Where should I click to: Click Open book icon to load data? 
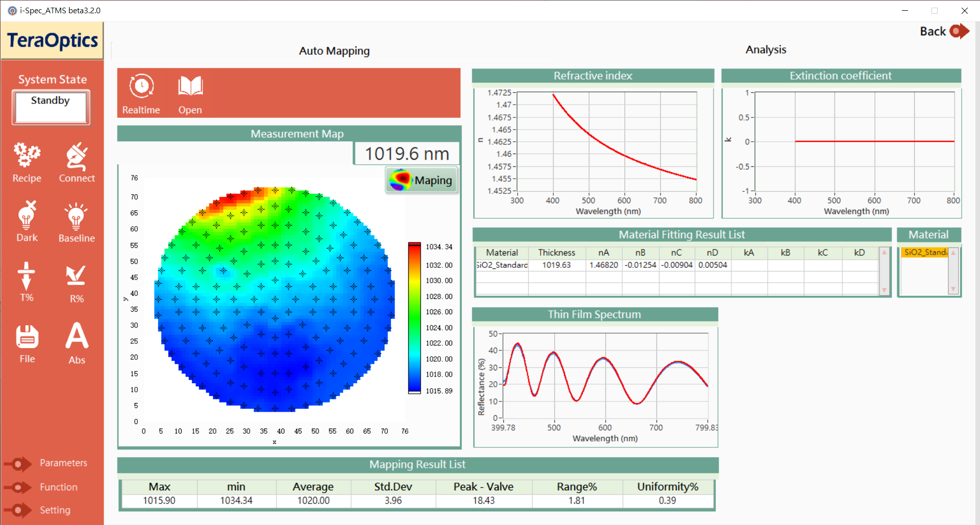190,87
